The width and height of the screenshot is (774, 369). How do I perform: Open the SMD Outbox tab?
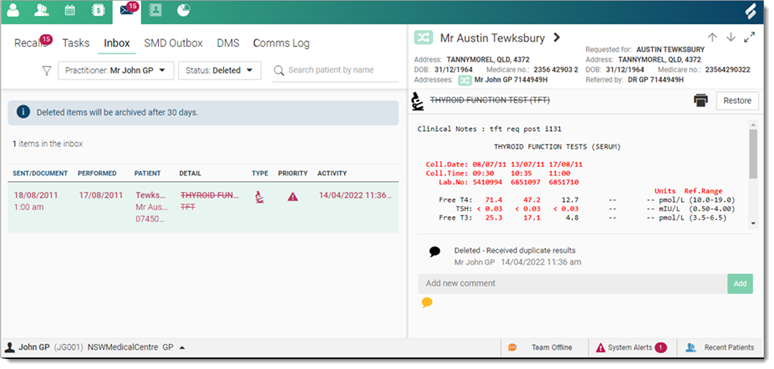[x=173, y=43]
